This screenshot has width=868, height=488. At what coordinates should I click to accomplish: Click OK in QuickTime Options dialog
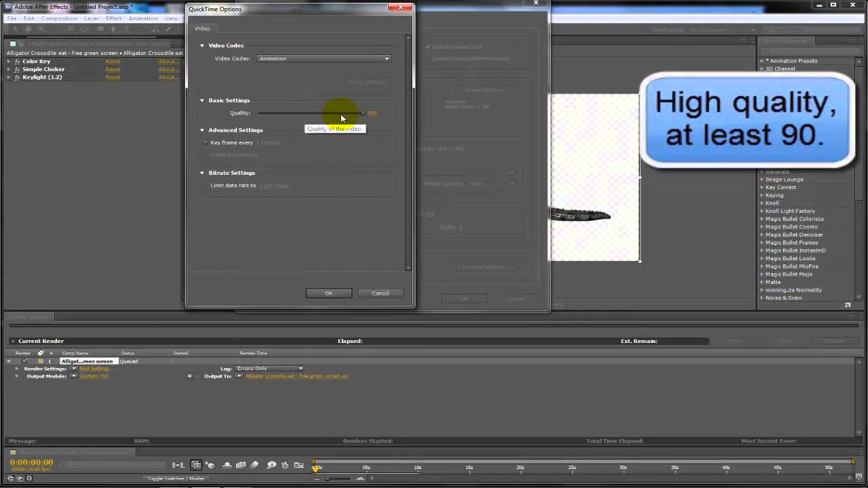(x=329, y=293)
